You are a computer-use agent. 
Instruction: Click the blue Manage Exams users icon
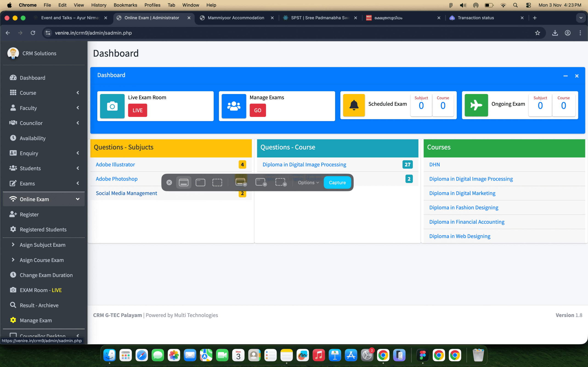[234, 106]
